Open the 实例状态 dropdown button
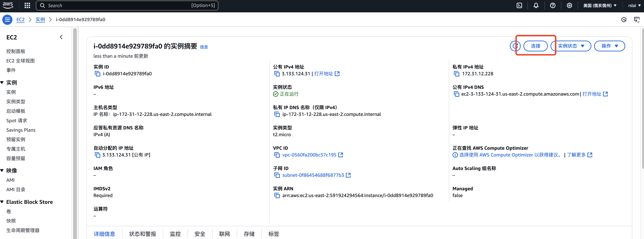 (571, 46)
